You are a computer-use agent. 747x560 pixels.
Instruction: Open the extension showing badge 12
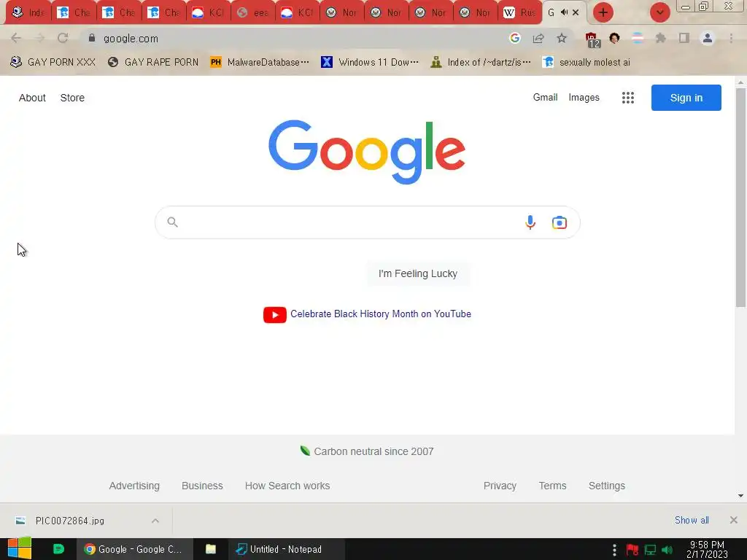click(x=592, y=39)
